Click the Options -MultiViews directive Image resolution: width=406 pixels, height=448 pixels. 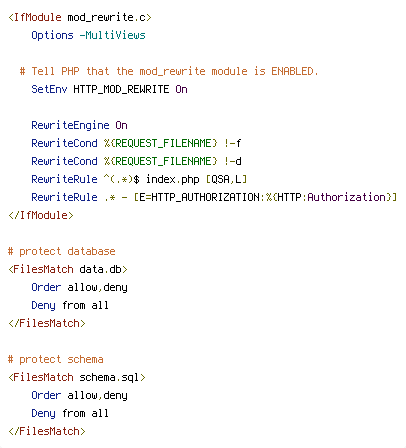(x=88, y=35)
